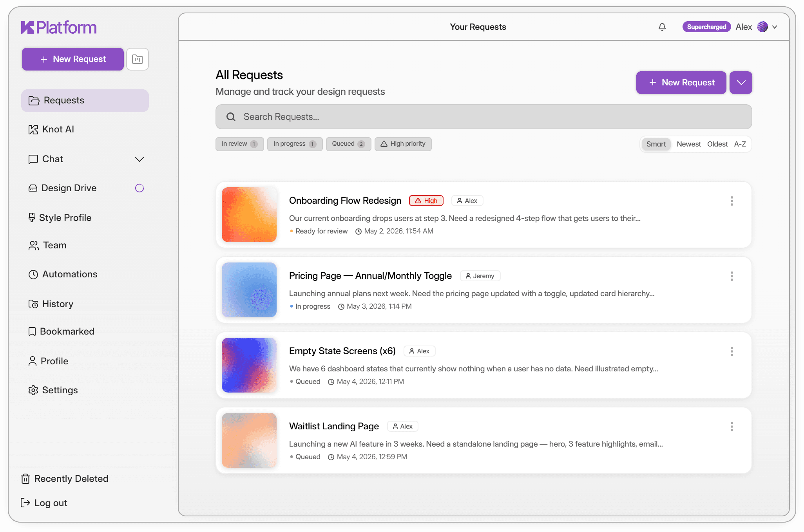Open Bookmarked requests
This screenshot has height=532, width=804.
[x=85, y=331]
